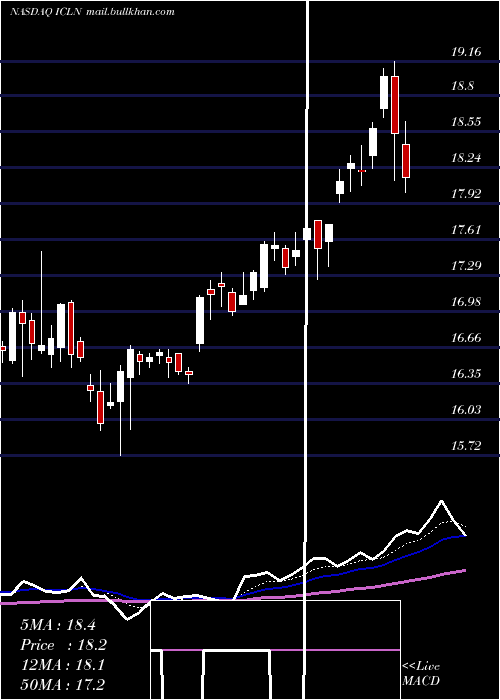Click the 15.72 price axis label
This screenshot has width=500, height=700.
466,446
